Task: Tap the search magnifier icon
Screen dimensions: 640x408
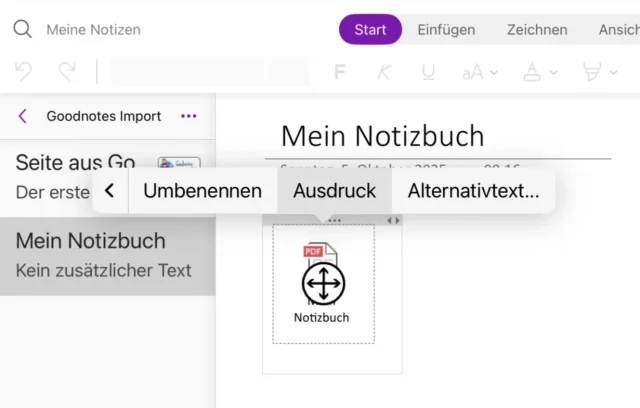Action: (22, 29)
